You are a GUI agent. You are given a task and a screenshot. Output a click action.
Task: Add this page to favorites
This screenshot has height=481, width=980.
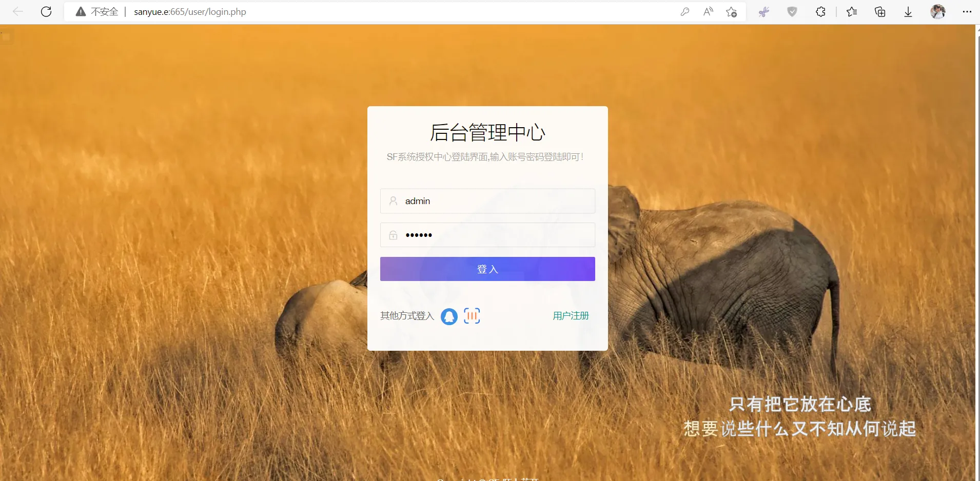pyautogui.click(x=732, y=11)
